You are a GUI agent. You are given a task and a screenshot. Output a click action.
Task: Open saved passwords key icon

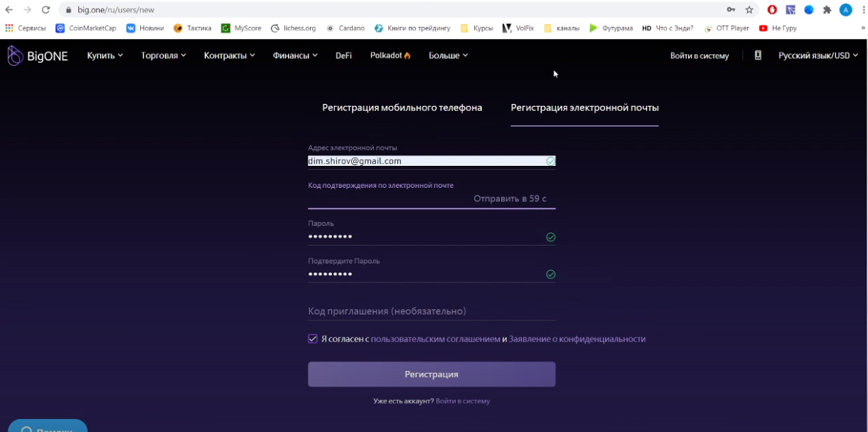point(731,10)
